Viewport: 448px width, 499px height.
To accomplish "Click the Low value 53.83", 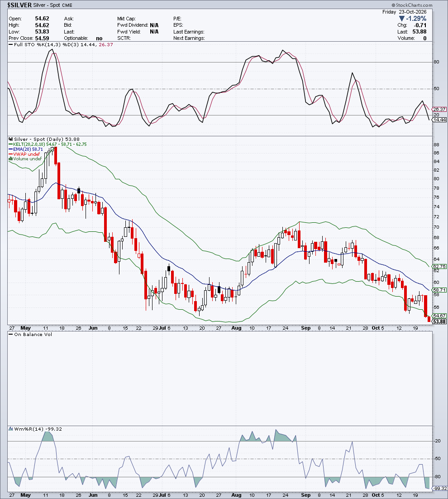I will click(42, 32).
